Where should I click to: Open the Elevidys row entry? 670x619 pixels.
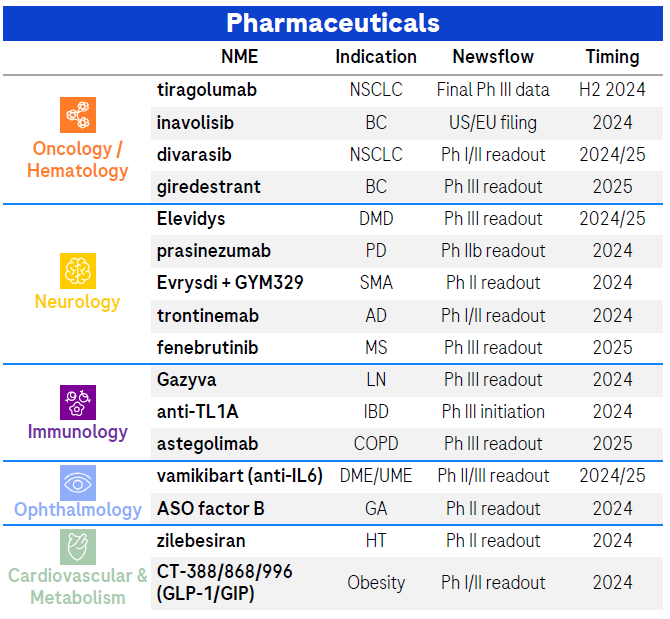coord(190,219)
